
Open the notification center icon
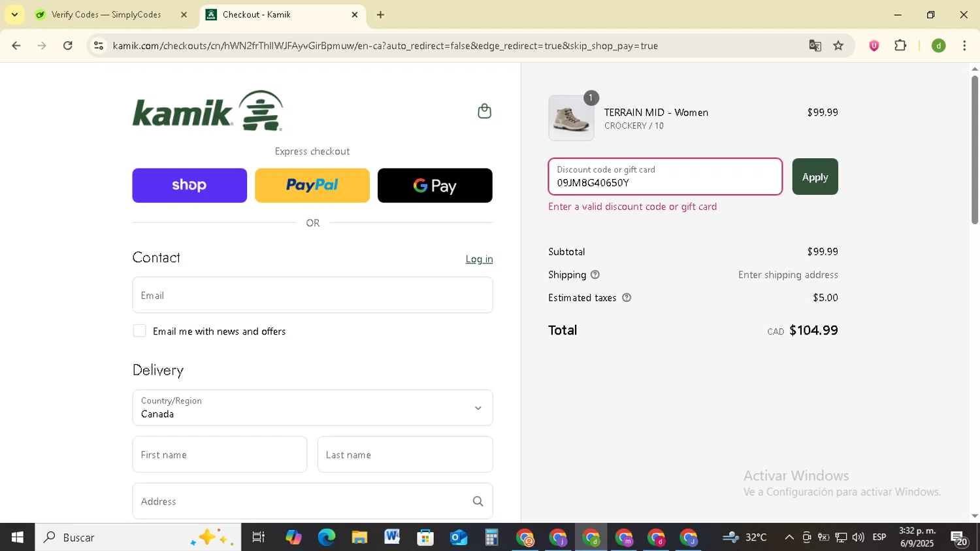(x=960, y=539)
